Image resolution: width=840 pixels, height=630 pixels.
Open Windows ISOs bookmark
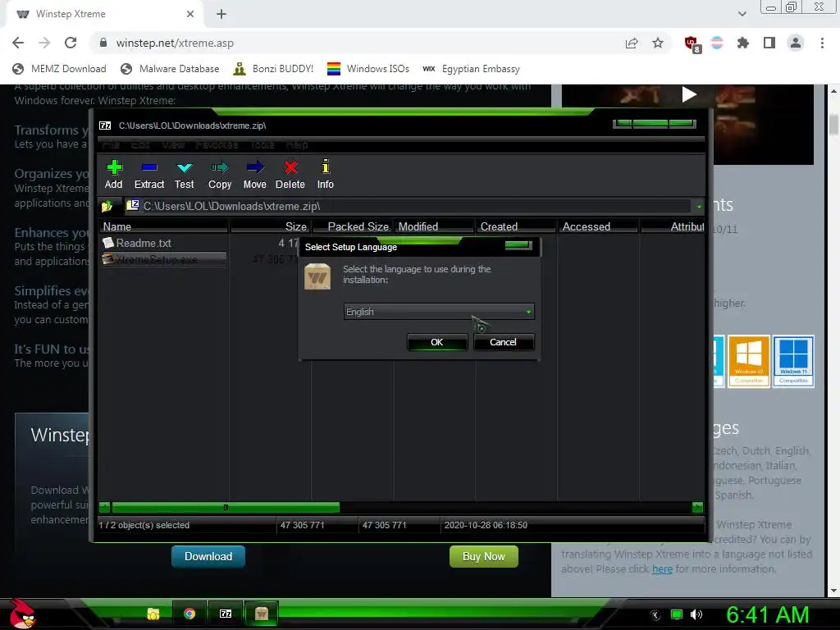point(368,69)
